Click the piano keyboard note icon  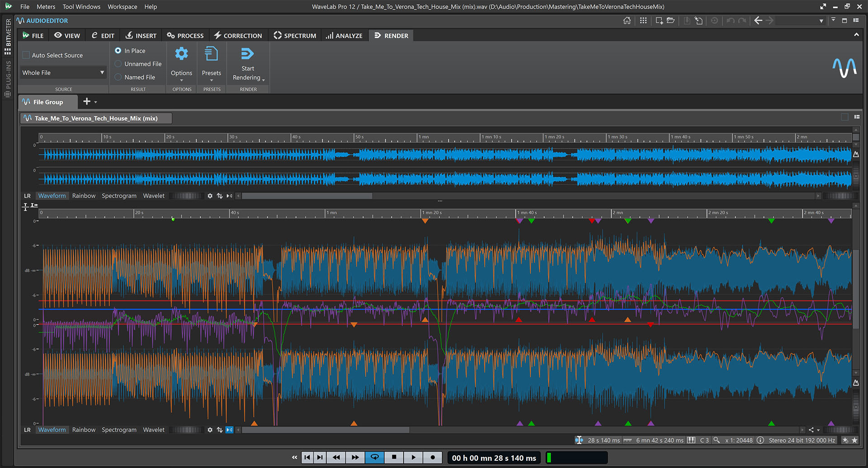pos(691,440)
